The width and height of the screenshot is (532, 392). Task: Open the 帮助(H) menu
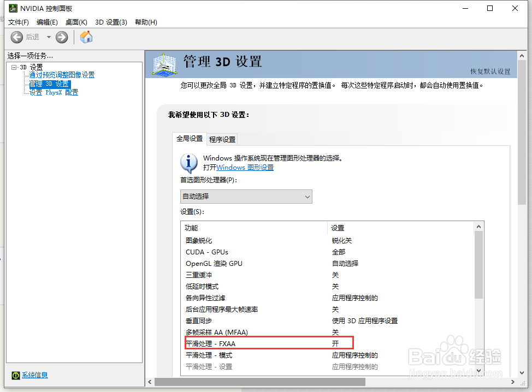pyautogui.click(x=146, y=22)
